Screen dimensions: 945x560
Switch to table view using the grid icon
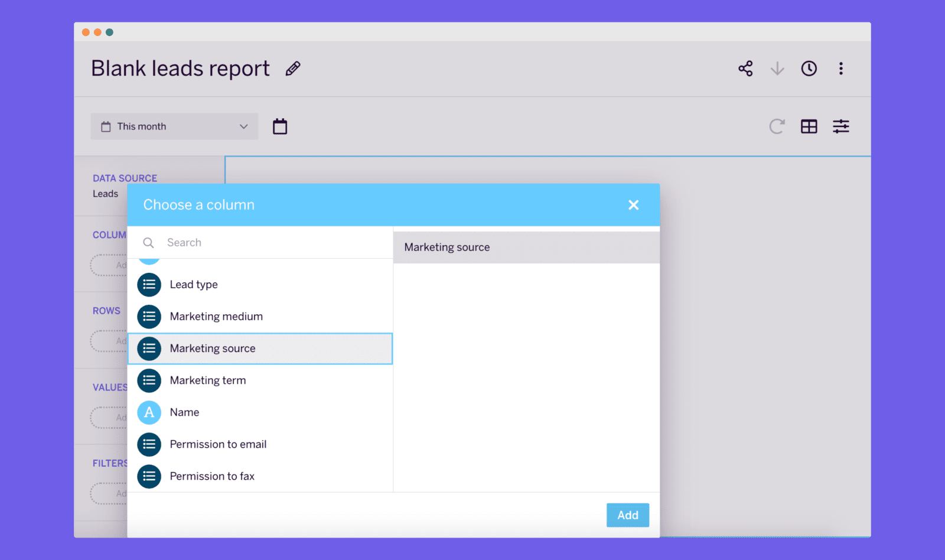coord(809,126)
